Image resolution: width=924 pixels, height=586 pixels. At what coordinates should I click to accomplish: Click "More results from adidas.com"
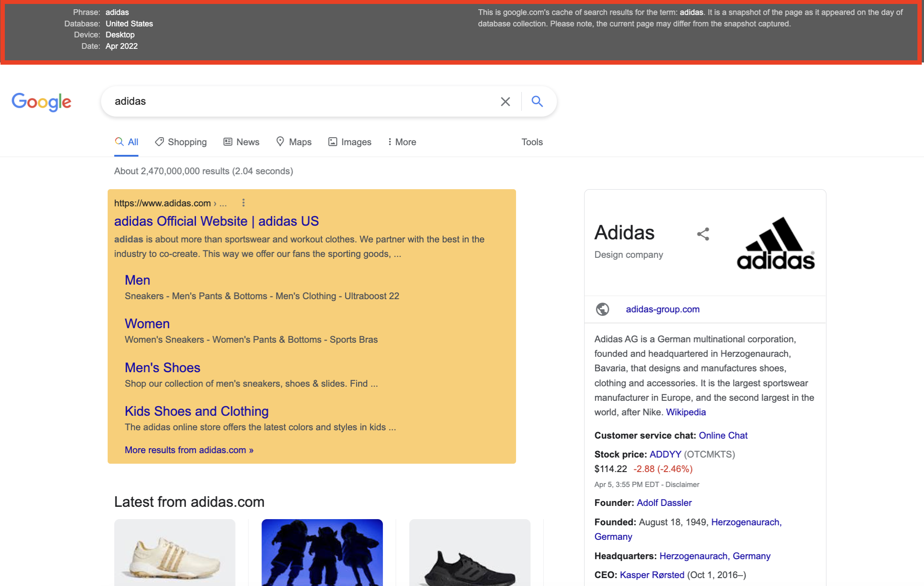pos(189,450)
